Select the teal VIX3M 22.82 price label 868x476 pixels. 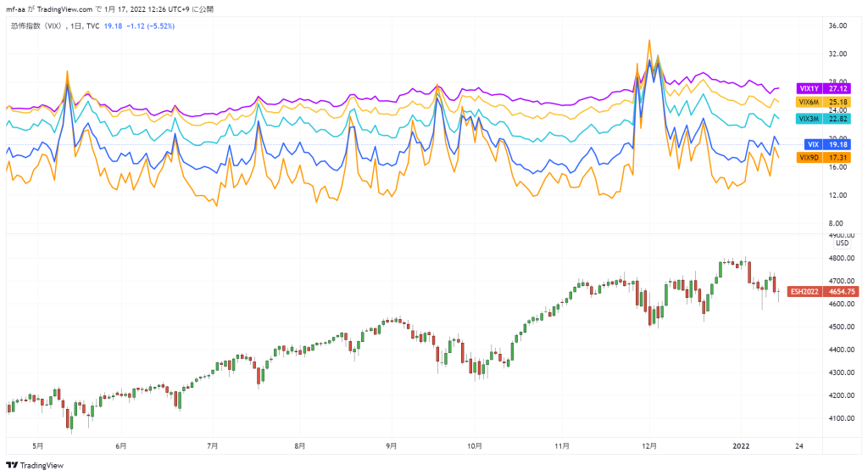pyautogui.click(x=824, y=119)
